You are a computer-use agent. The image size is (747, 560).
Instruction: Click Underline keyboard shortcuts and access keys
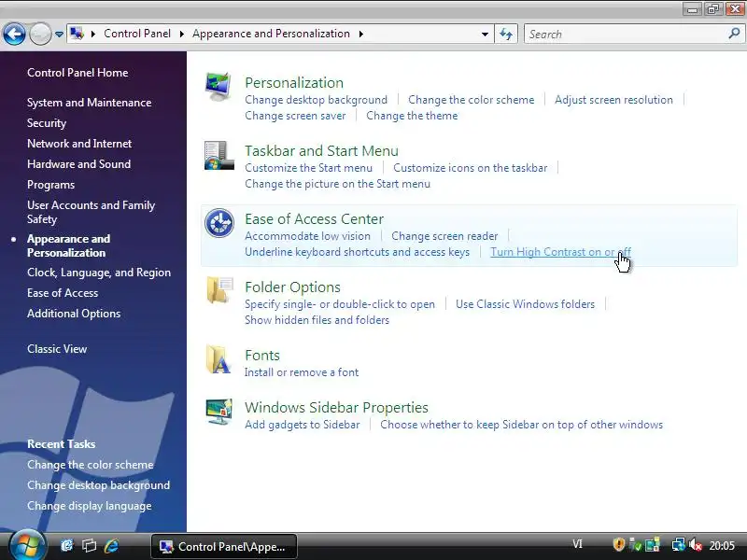coord(357,252)
